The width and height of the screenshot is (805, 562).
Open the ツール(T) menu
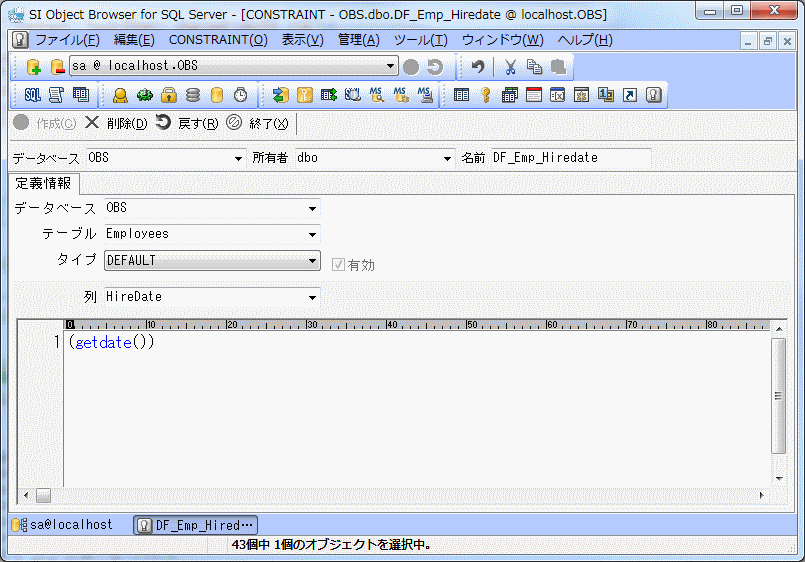(420, 40)
